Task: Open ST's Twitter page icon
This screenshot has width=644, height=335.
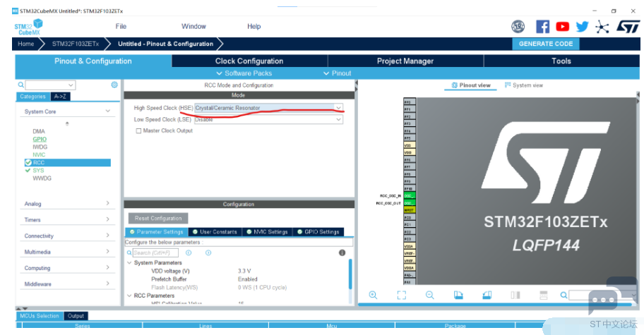Action: point(582,27)
